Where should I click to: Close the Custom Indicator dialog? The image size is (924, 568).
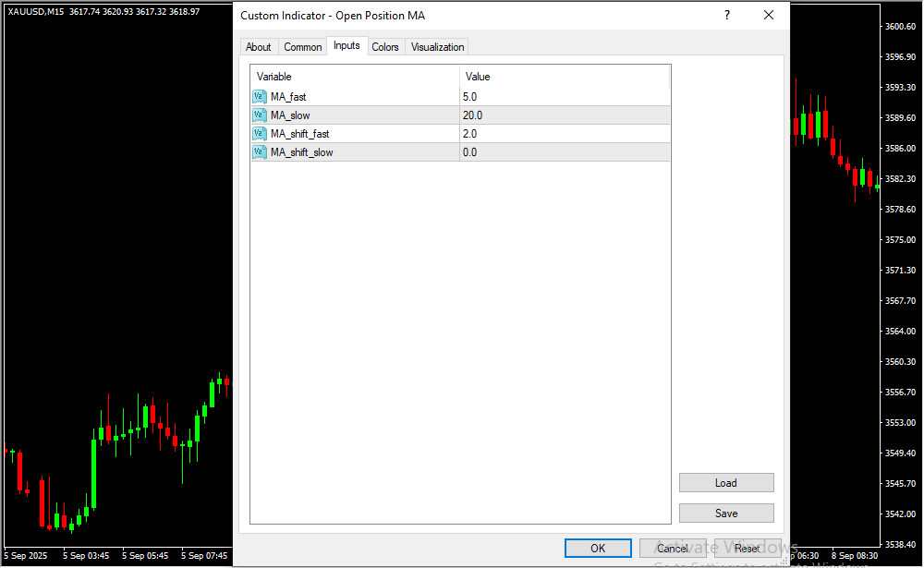[768, 16]
